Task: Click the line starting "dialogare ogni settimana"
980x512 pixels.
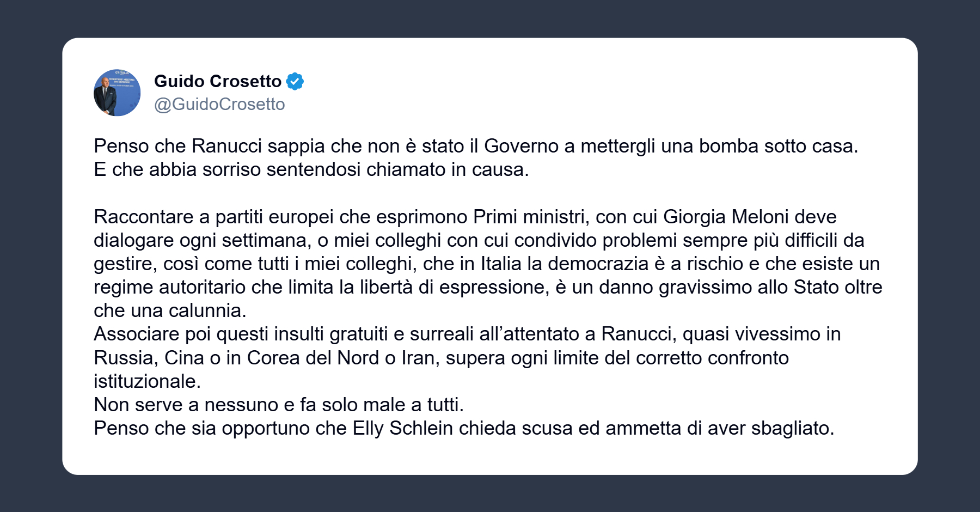Action: (x=479, y=240)
